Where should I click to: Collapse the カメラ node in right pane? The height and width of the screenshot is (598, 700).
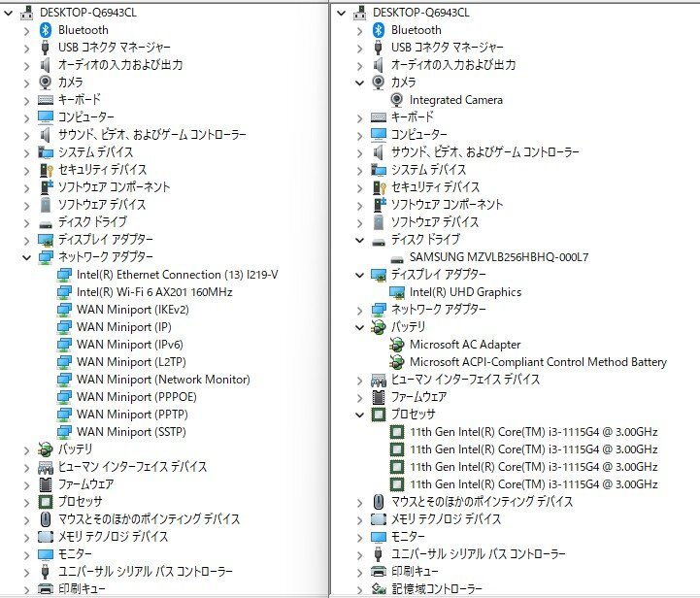pyautogui.click(x=360, y=83)
